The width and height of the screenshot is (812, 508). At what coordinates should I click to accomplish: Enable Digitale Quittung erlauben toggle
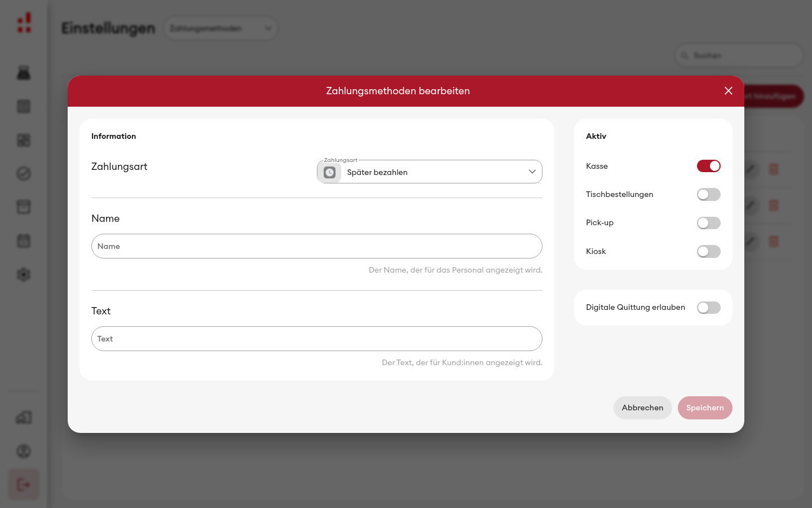[709, 308]
